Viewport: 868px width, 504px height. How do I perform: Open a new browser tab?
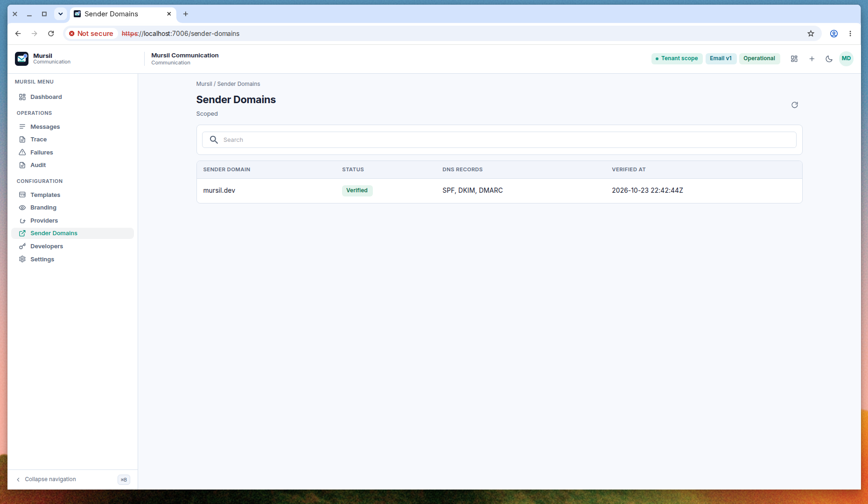(186, 14)
